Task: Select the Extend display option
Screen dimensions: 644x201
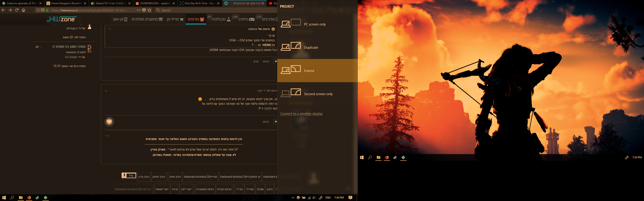Action: pos(317,71)
